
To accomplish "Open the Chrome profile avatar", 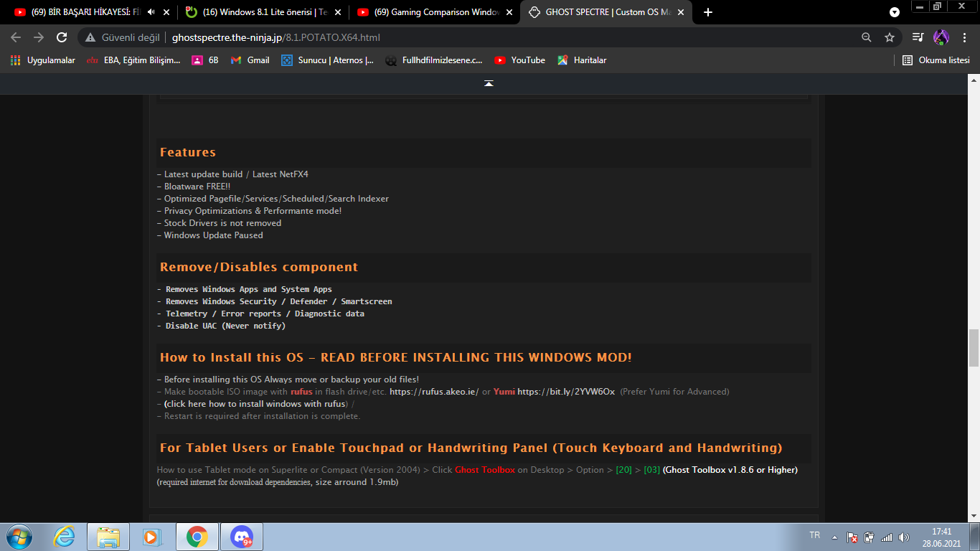I will 941,37.
